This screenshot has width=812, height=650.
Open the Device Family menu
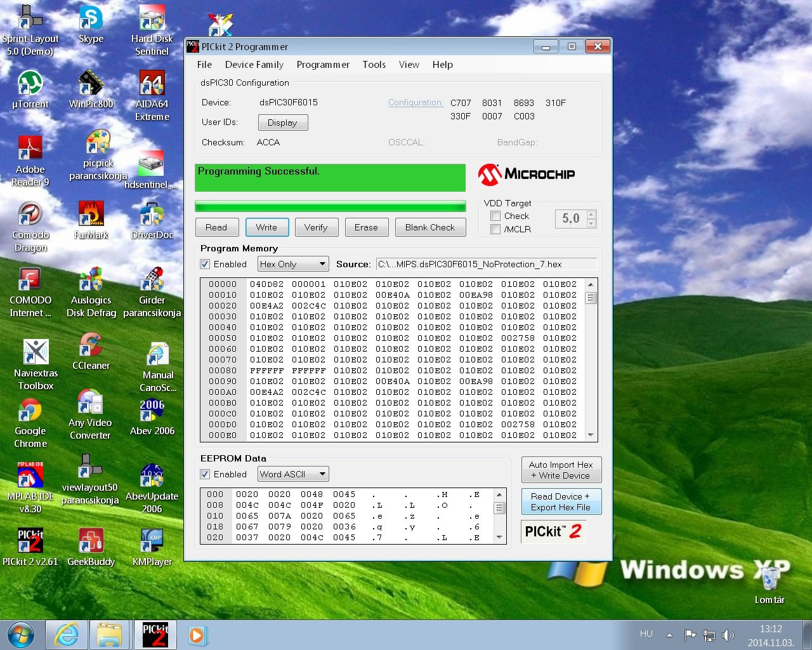coord(254,65)
